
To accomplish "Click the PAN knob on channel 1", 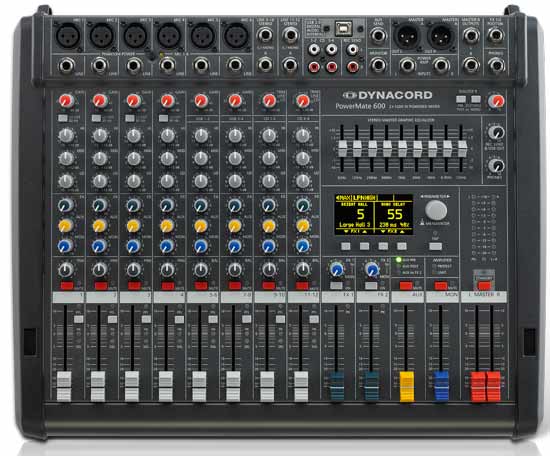I will click(66, 270).
